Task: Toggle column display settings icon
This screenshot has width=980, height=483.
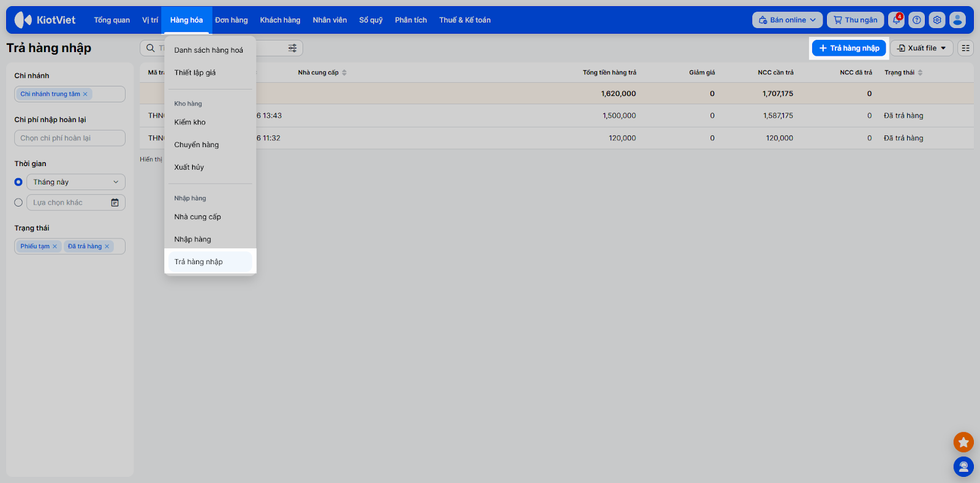Action: pos(965,48)
